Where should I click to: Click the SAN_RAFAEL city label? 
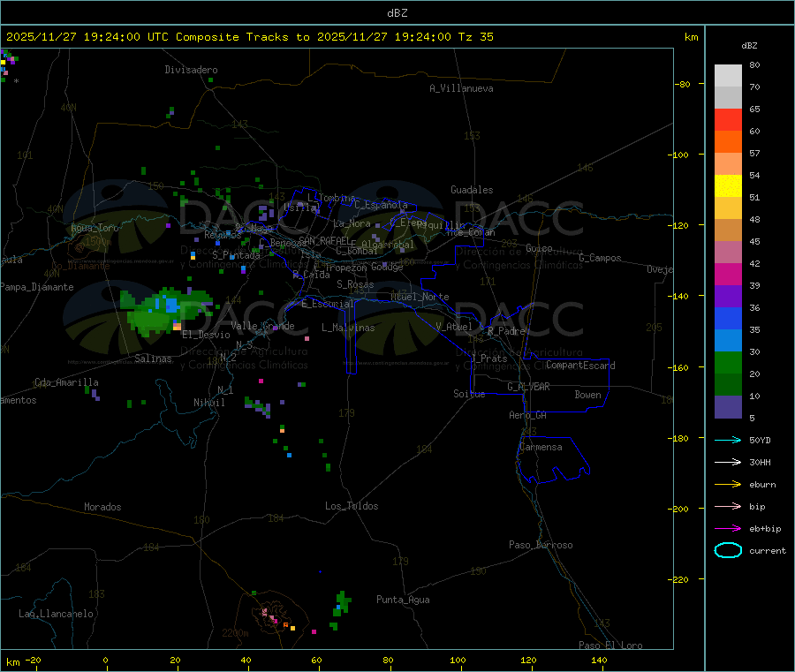(x=324, y=240)
